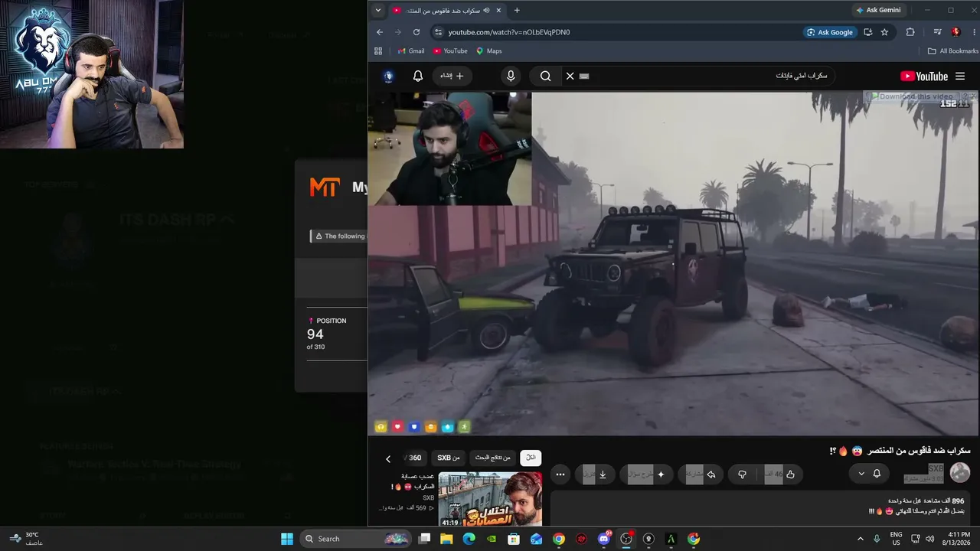Click the YouTube Create button

point(452,76)
